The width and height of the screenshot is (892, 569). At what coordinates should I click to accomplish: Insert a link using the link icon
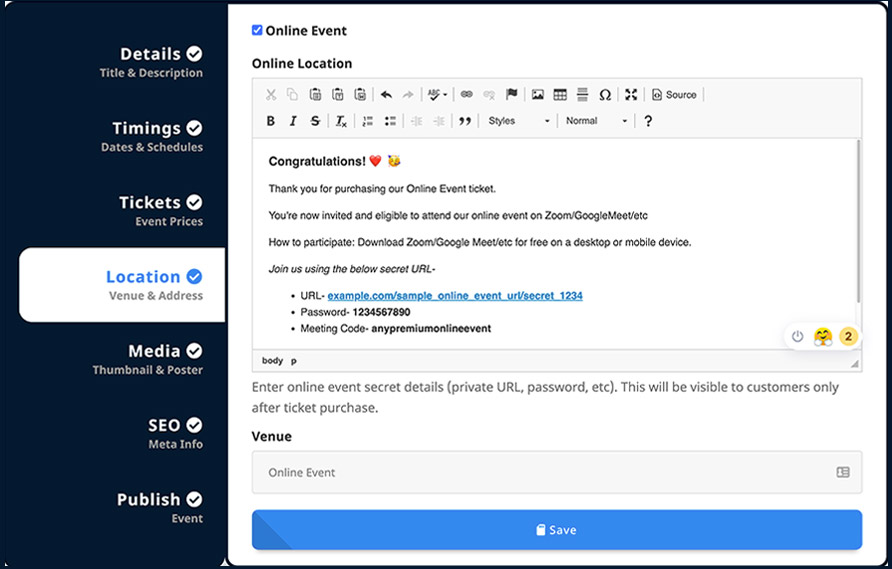pos(466,94)
